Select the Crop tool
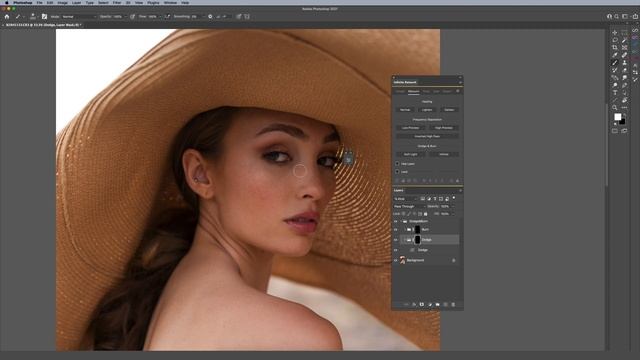 615,47
